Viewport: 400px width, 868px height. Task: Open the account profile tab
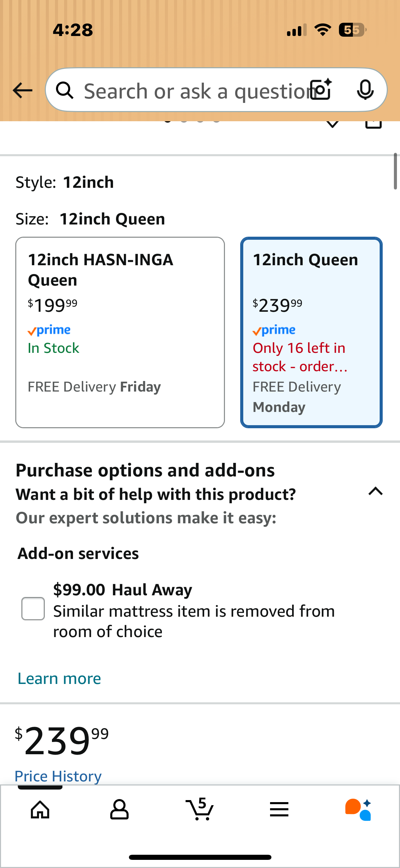[x=119, y=810]
